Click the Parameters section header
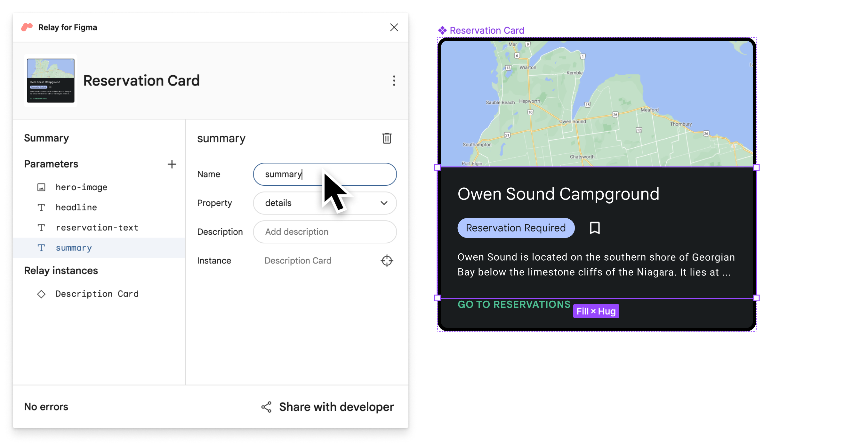This screenshot has width=868, height=447. pyautogui.click(x=51, y=164)
